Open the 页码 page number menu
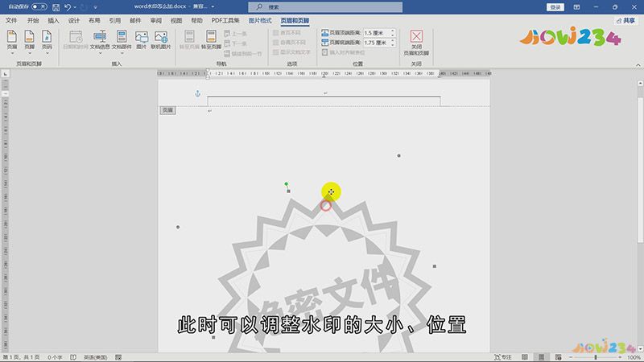Screen dimensions: 644x362 [x=47, y=42]
